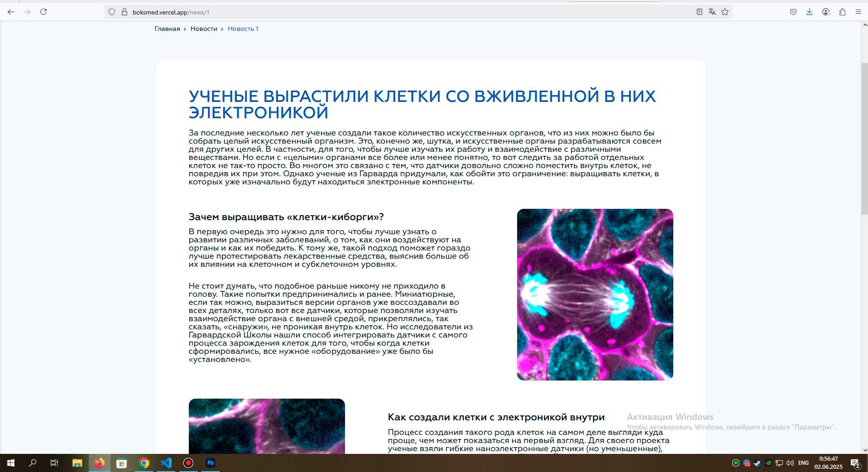Save page to Pocket icon

coord(793,12)
